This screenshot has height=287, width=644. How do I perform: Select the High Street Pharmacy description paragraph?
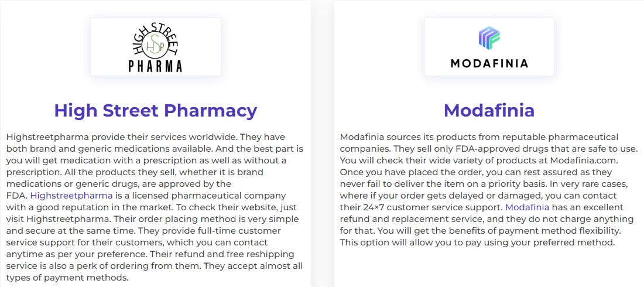click(x=155, y=207)
